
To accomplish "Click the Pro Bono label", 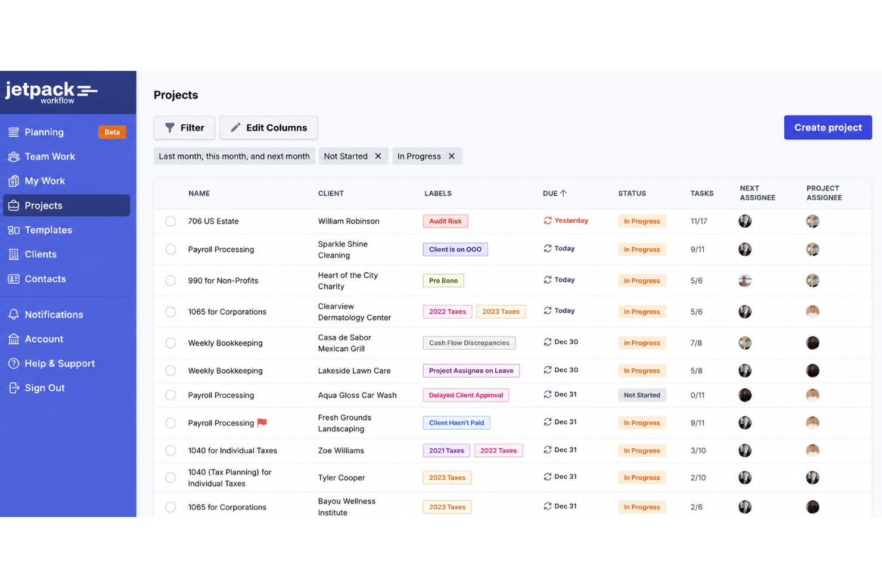I will coord(443,281).
